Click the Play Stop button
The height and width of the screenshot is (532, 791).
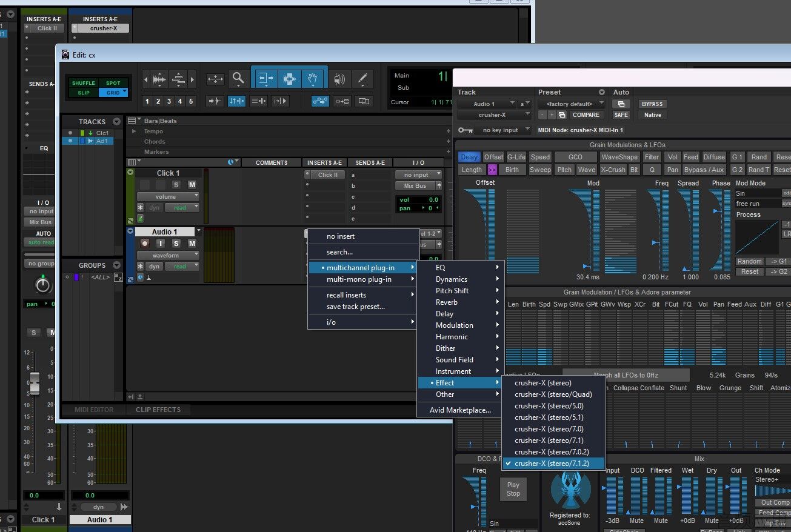coord(513,489)
